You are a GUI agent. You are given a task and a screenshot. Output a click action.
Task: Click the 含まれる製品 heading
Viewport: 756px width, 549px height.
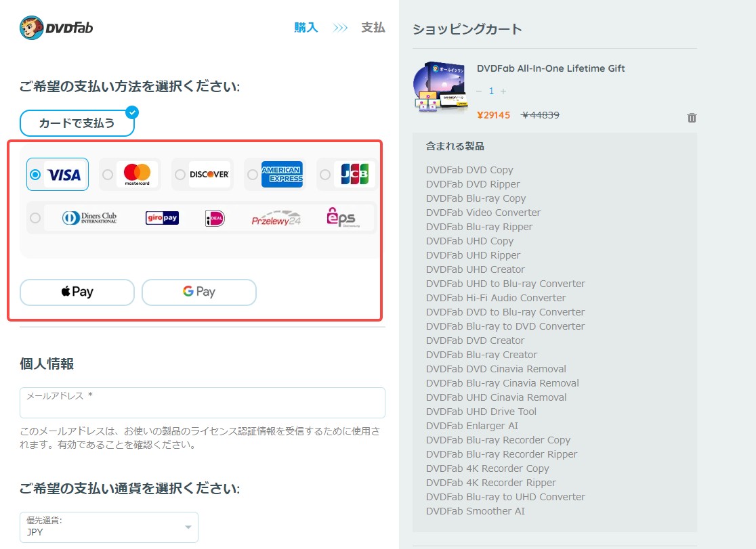tap(455, 146)
